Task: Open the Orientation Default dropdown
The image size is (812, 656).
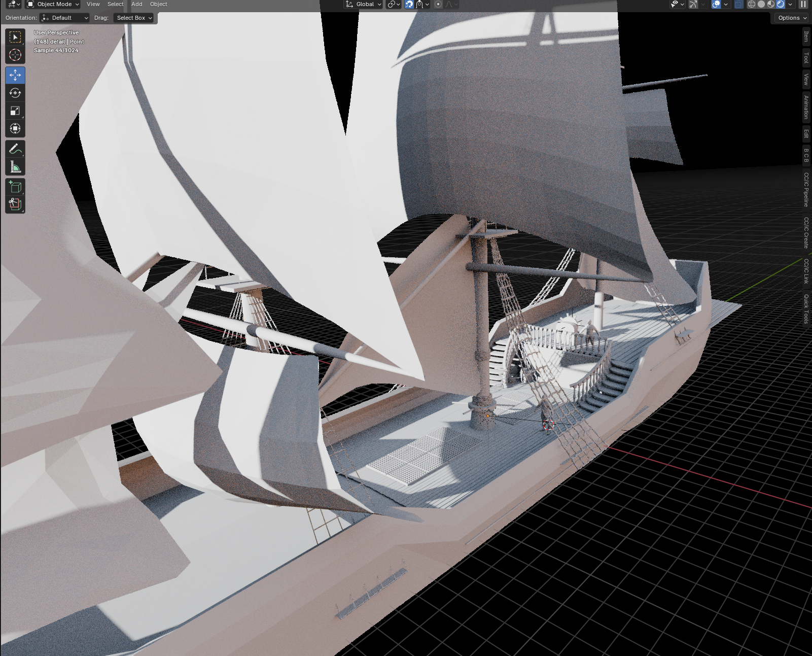Action: coord(65,18)
